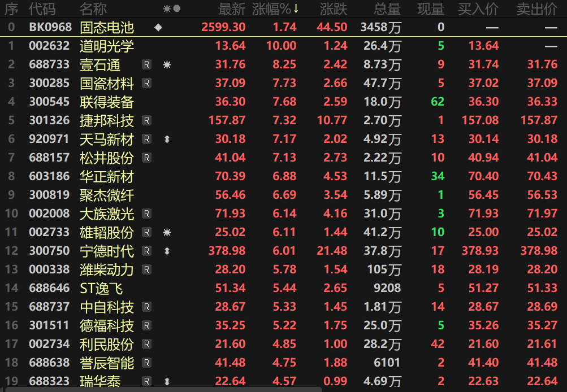Click the R badge beside 誉辰智能

click(146, 363)
